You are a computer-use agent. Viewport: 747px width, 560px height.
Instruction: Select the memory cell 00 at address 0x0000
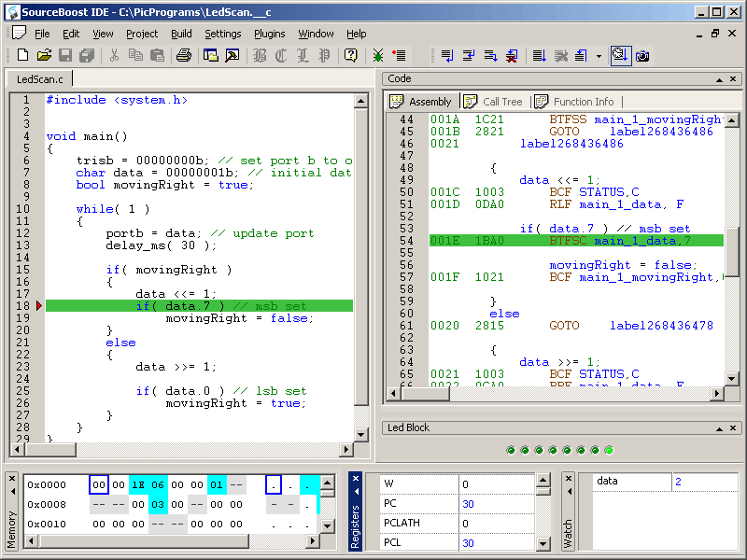coord(99,484)
